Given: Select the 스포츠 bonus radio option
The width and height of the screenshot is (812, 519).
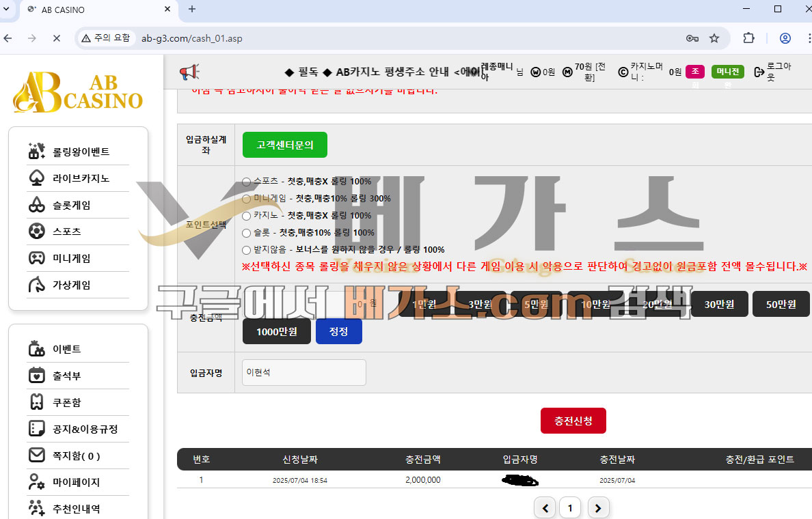Looking at the screenshot, I should tap(247, 182).
